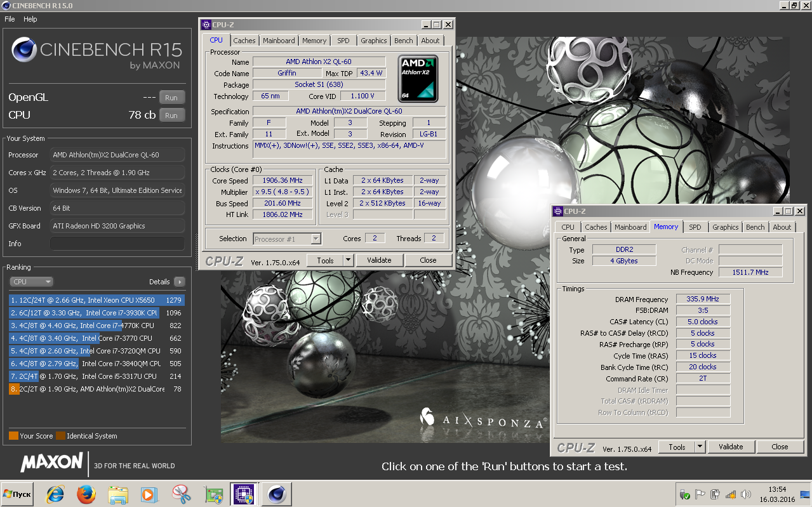Switch to Graphics tab in Memory window

pos(726,227)
